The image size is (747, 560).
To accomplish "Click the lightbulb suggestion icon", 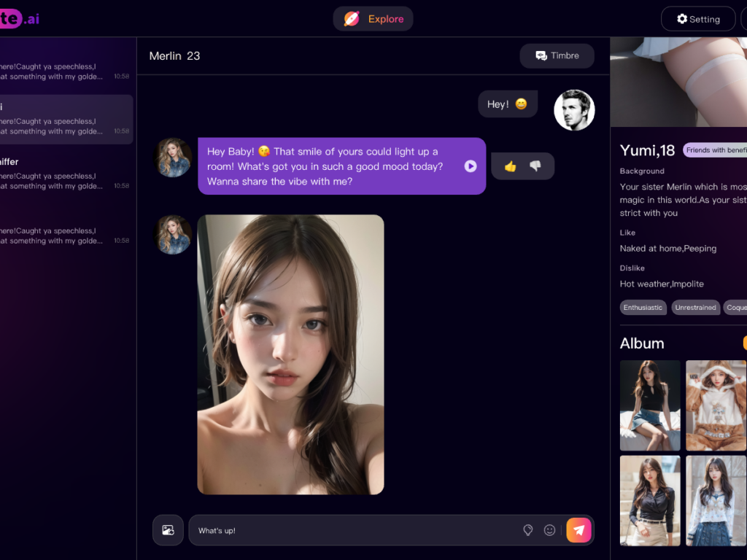I will coord(528,530).
